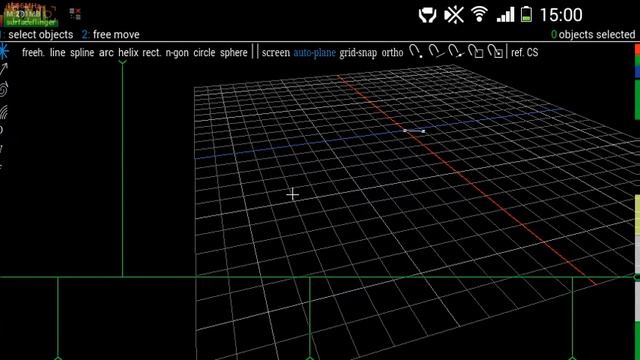
Task: Select the spiral tool in left sidebar
Action: point(4,89)
